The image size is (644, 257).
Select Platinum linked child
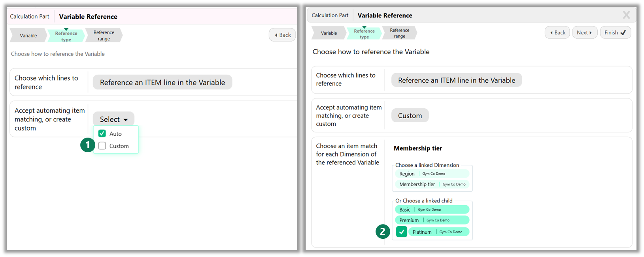pos(439,232)
